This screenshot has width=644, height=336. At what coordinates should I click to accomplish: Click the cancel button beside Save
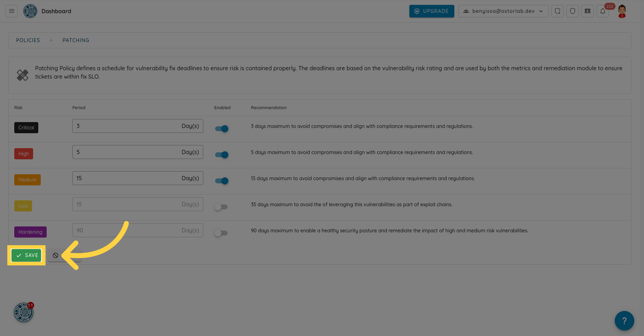(56, 255)
